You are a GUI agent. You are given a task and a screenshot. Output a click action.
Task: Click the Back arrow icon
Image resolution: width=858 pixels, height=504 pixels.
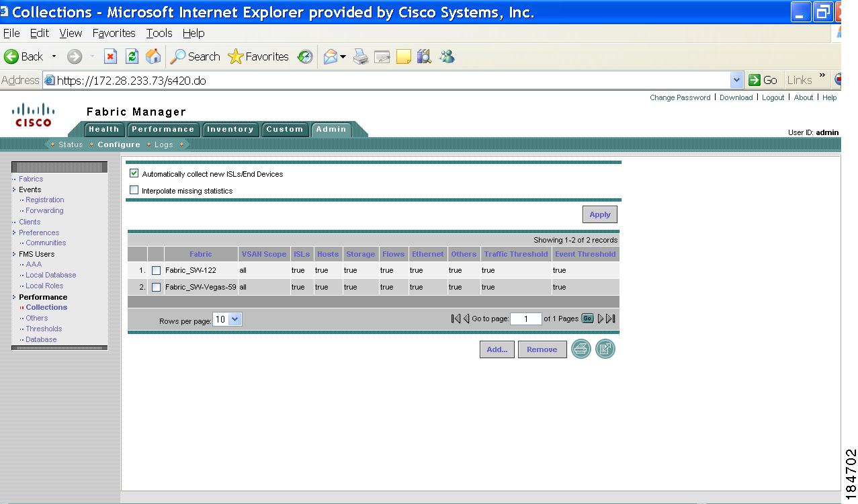[x=11, y=56]
